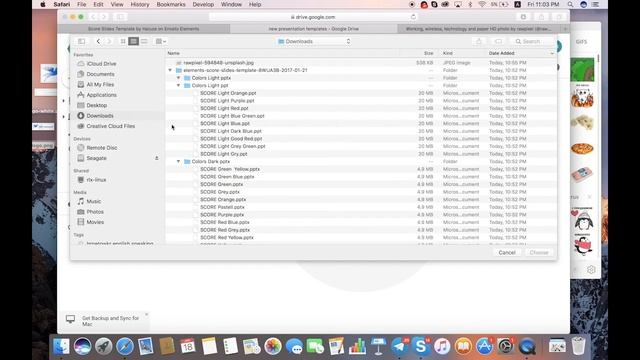This screenshot has height=360, width=640.
Task: Select Creative Cloud Files in sidebar
Action: click(110, 126)
